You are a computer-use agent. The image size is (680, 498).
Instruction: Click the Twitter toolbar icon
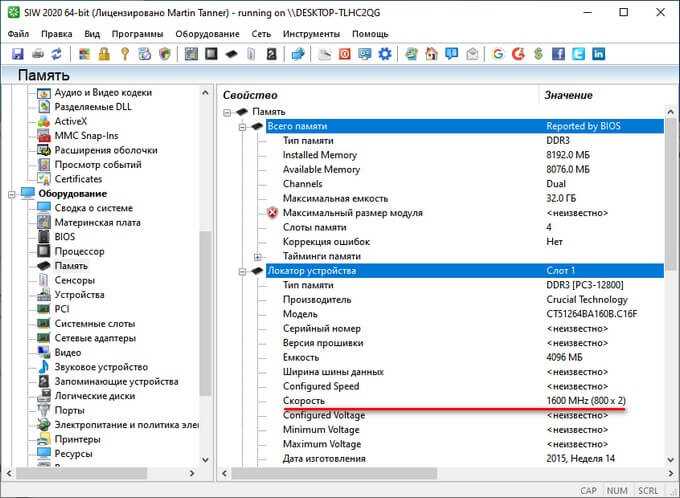[579, 54]
